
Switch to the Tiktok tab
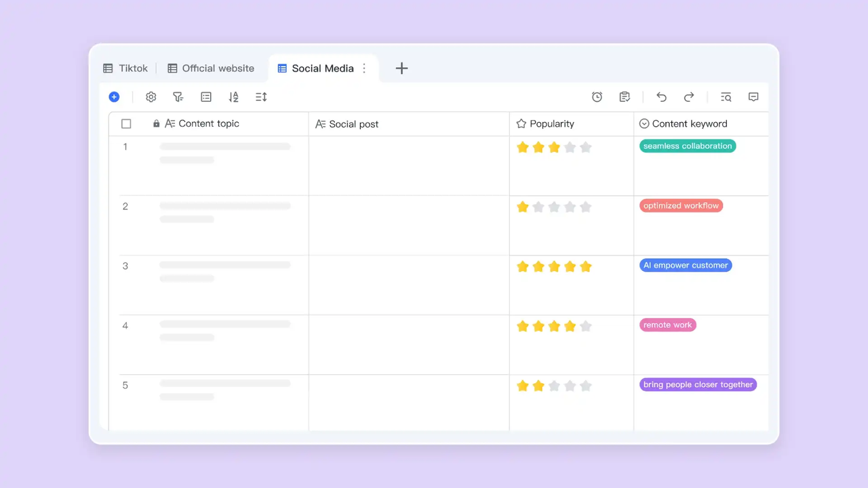(x=125, y=68)
